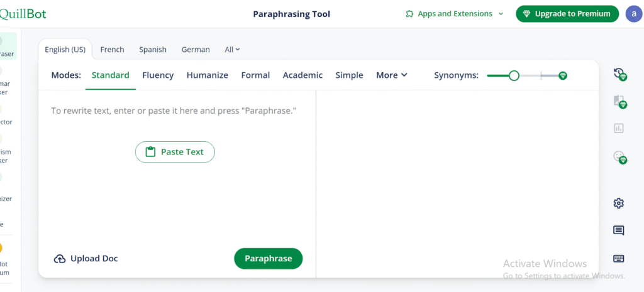Click the Tone smiley face icon
This screenshot has width=644, height=292.
pyautogui.click(x=619, y=156)
